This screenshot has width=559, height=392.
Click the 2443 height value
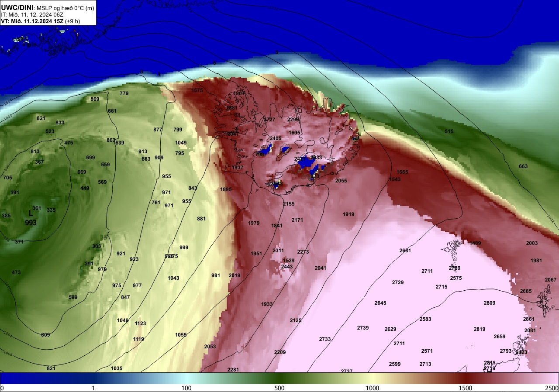point(287,267)
